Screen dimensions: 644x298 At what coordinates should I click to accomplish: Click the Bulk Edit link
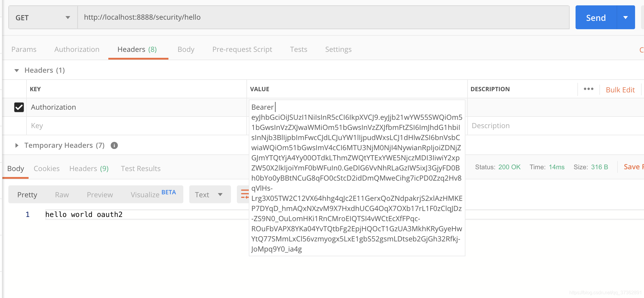620,90
